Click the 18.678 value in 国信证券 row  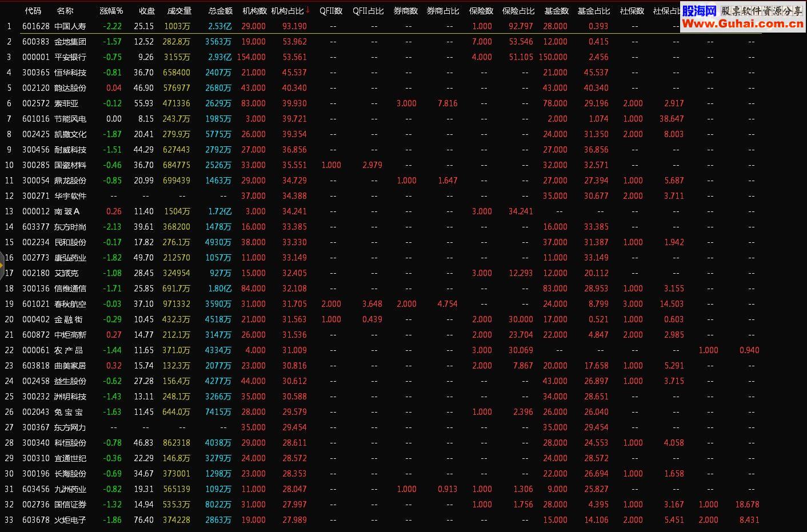(x=747, y=505)
